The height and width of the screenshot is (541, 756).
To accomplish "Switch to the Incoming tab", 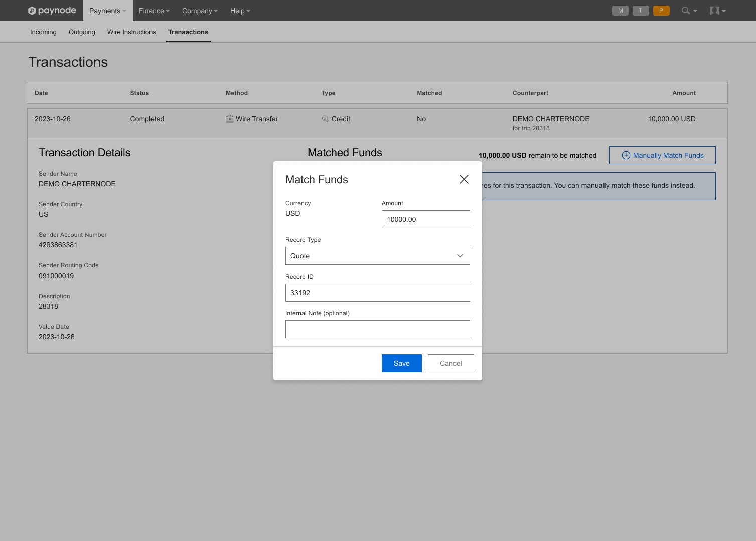I will (x=43, y=32).
